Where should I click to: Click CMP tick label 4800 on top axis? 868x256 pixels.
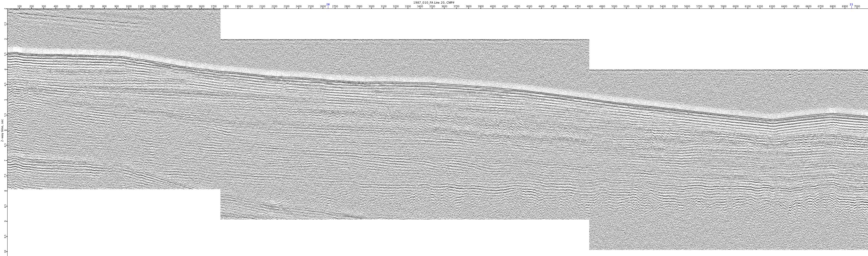pos(590,7)
